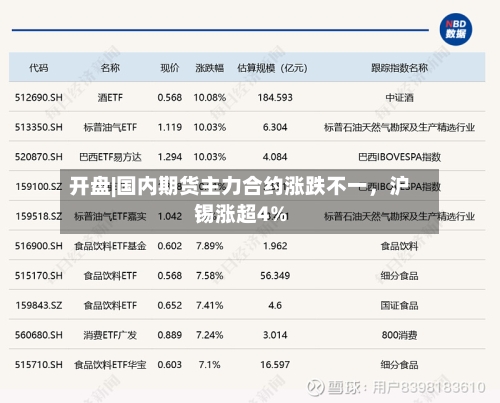Select code 159100.SZ
This screenshot has height=403, width=500.
point(39,187)
